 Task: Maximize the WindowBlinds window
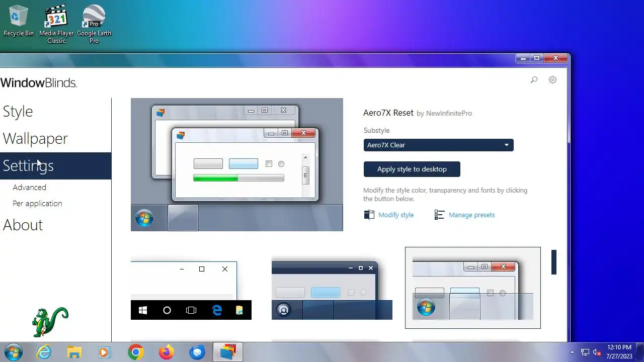coord(537,58)
